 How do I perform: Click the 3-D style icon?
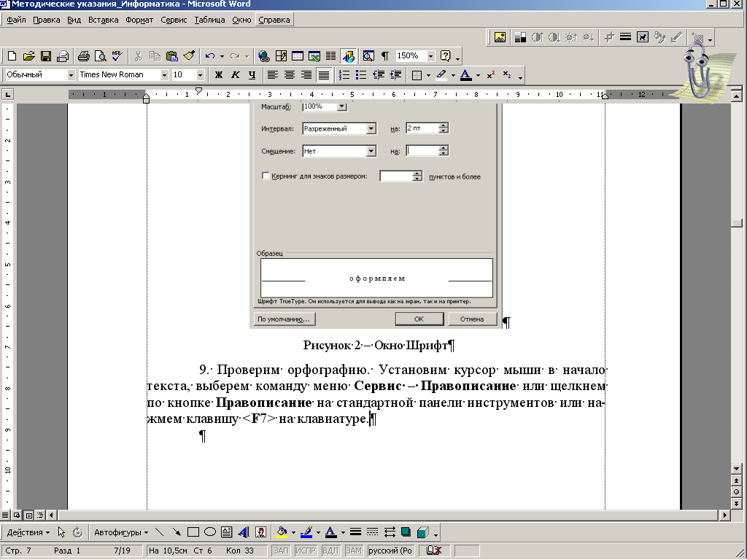(x=423, y=532)
